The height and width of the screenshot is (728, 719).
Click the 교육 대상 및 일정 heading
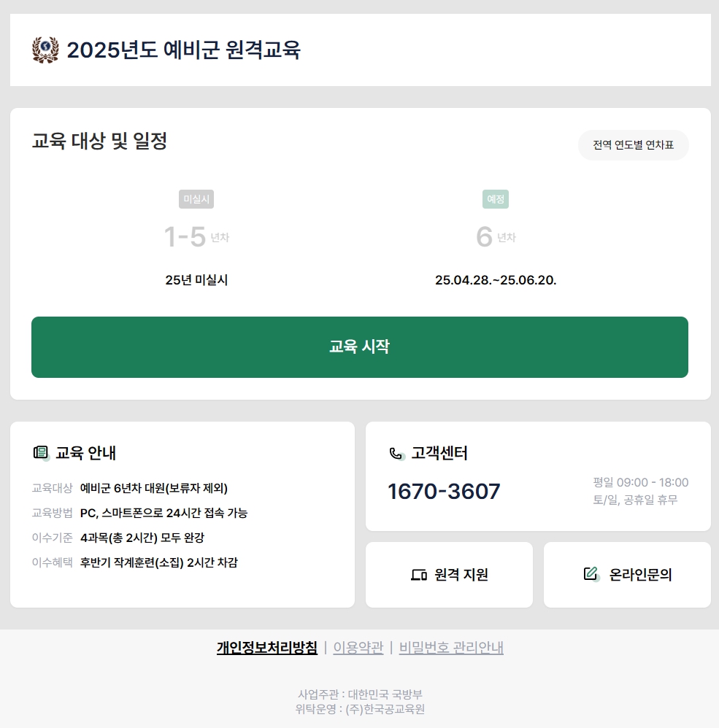tap(99, 141)
